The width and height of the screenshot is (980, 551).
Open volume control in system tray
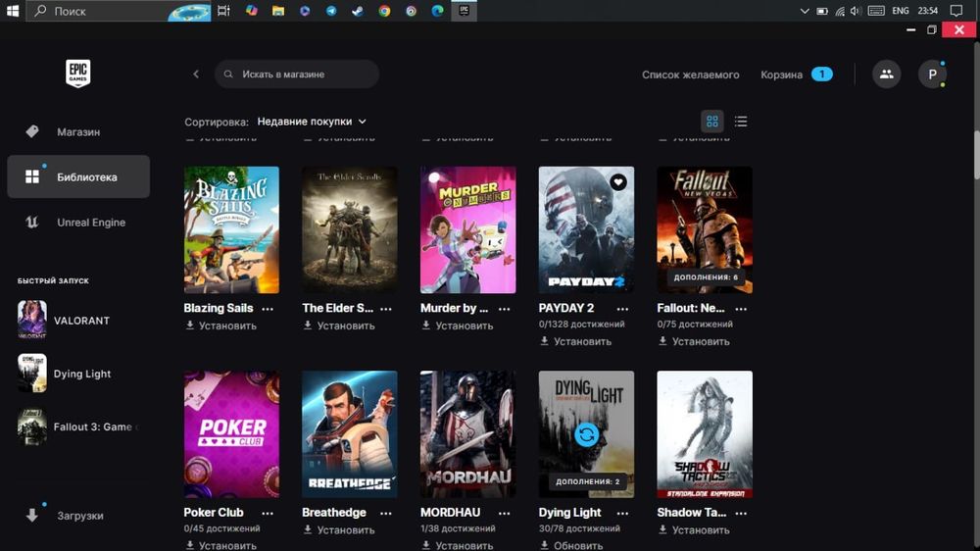[856, 11]
